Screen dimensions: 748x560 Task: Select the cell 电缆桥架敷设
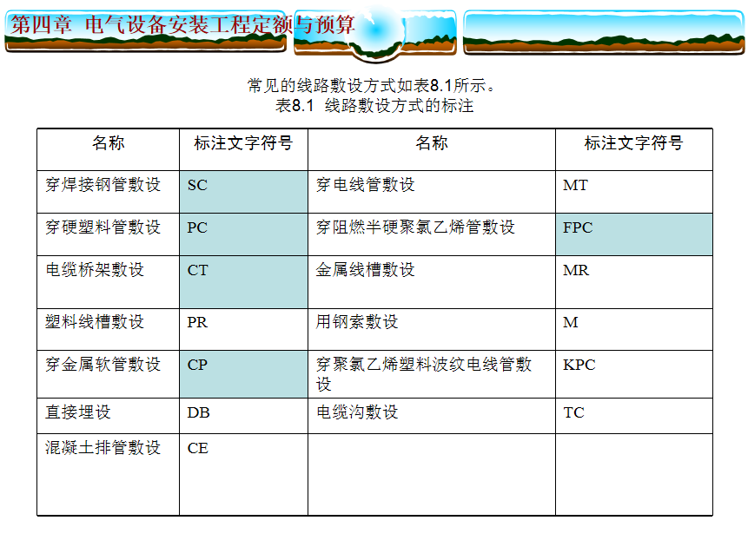coord(109,282)
